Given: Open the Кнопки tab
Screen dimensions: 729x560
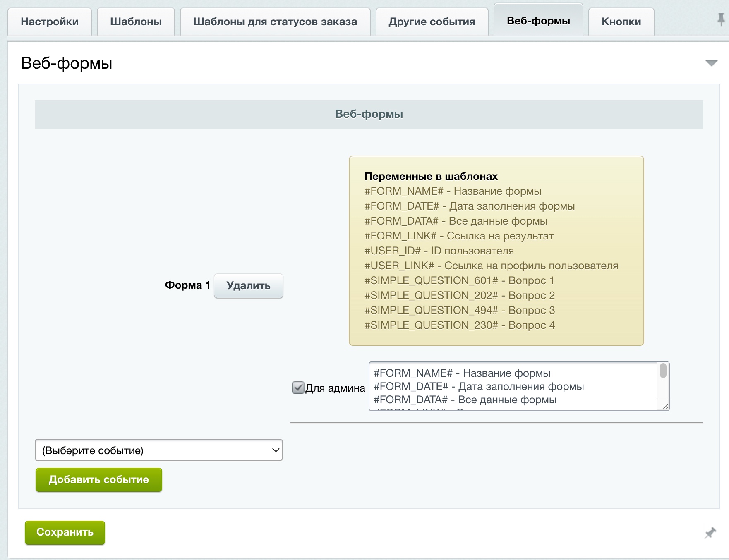Looking at the screenshot, I should pyautogui.click(x=621, y=22).
